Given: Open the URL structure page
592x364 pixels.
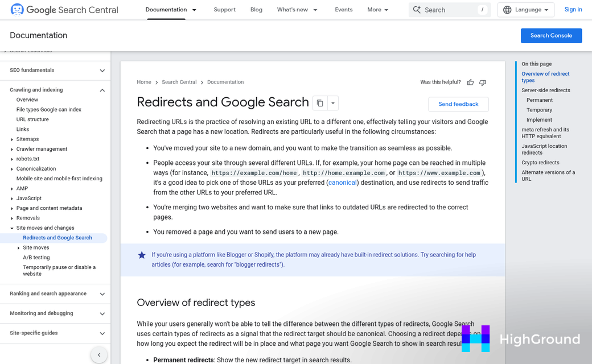Looking at the screenshot, I should (x=32, y=119).
